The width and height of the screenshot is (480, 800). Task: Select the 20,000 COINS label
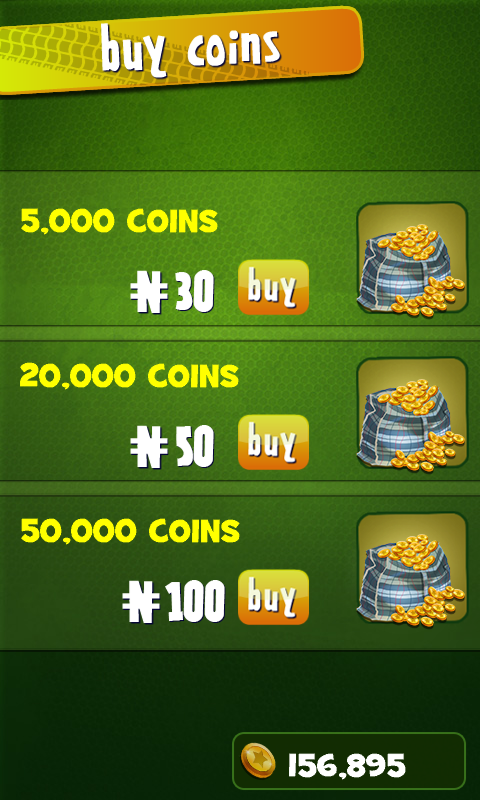pos(129,376)
